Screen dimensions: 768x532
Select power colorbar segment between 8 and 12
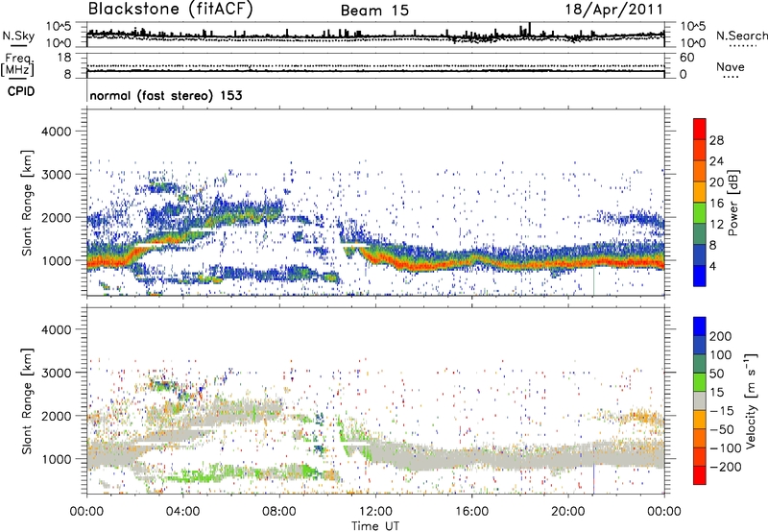[700, 234]
